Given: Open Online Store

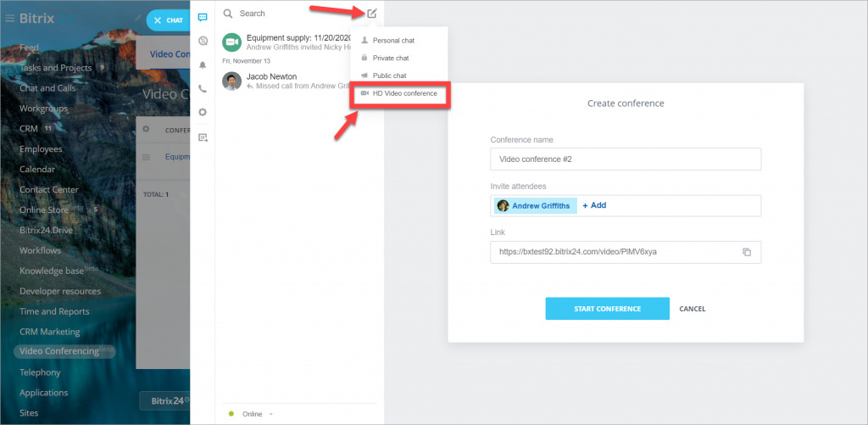Looking at the screenshot, I should (44, 210).
